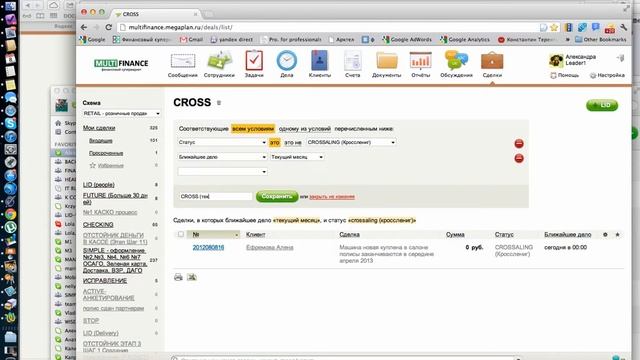Remove the Статус filter condition

point(519,143)
